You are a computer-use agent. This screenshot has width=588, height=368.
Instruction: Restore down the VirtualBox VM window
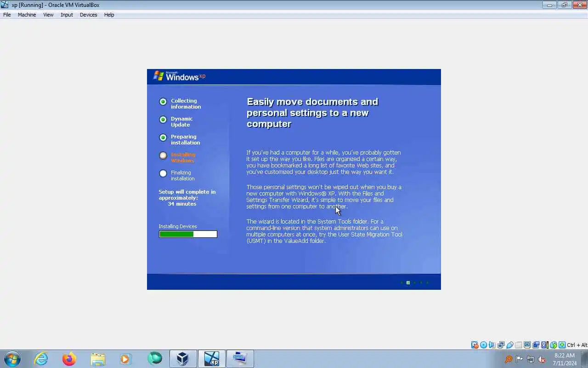pyautogui.click(x=564, y=5)
